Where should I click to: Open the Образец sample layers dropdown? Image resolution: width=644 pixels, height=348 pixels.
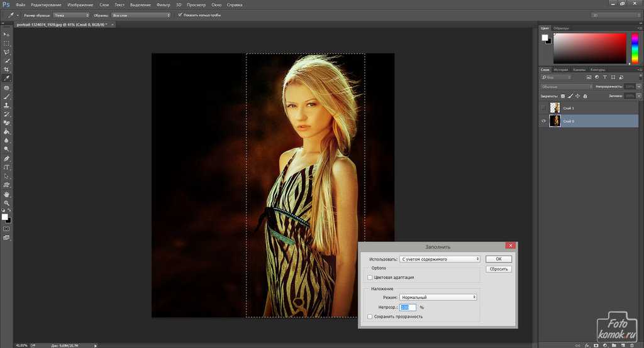(x=141, y=15)
